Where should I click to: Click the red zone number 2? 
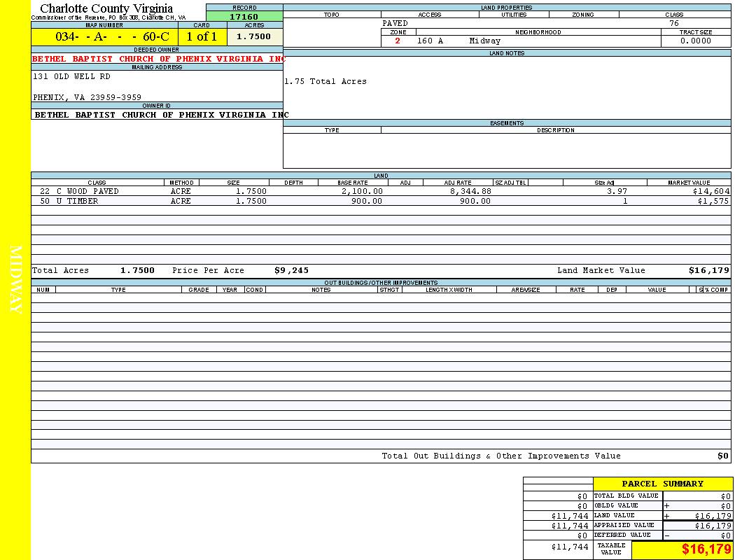tap(398, 41)
